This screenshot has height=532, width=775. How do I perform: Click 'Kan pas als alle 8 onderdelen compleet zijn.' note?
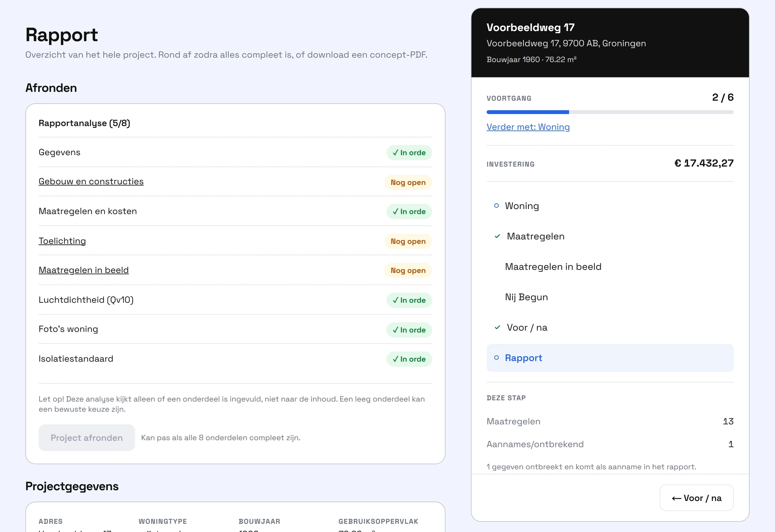click(220, 438)
